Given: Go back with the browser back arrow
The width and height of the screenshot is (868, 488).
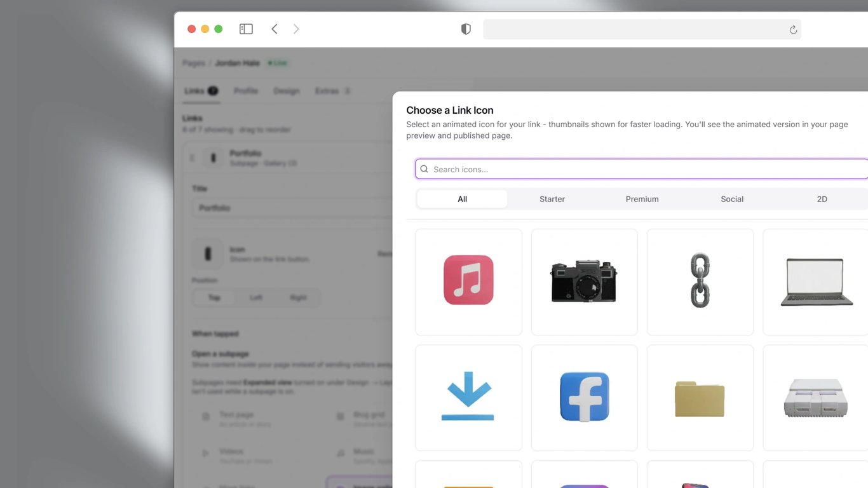Looking at the screenshot, I should pyautogui.click(x=275, y=29).
